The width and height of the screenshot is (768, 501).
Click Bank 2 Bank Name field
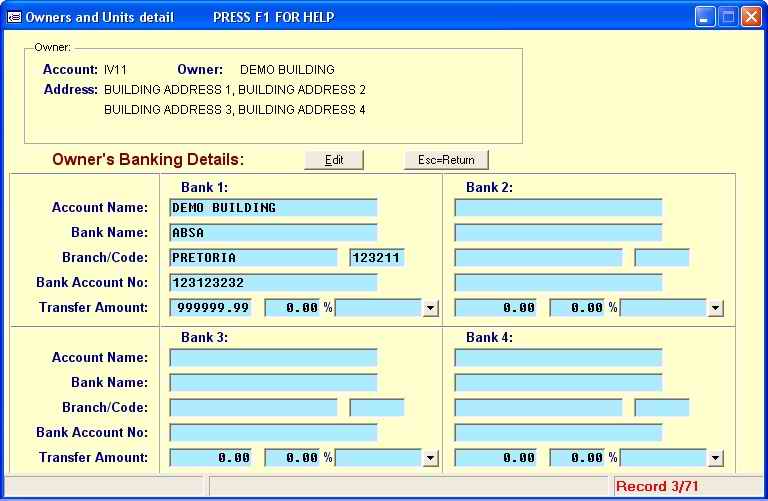tap(558, 233)
